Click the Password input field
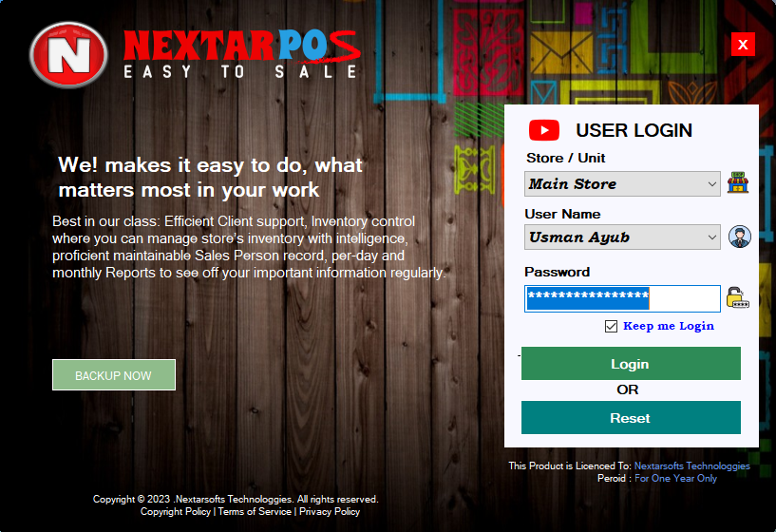 coord(622,298)
